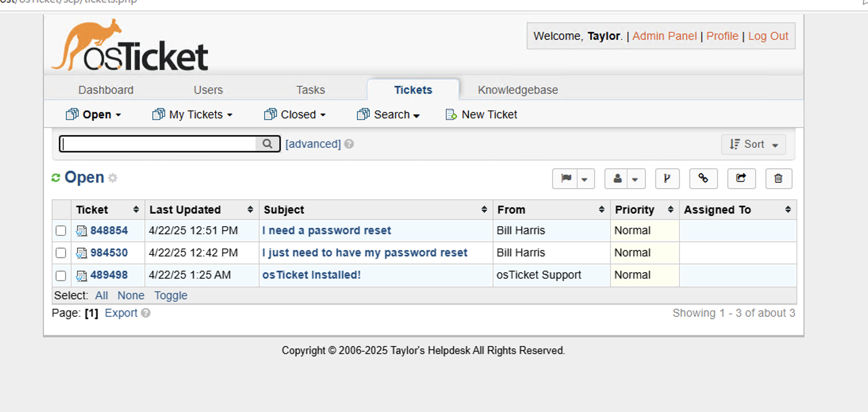Click inside the ticket search field
Viewport: 868px width, 412px height.
159,144
